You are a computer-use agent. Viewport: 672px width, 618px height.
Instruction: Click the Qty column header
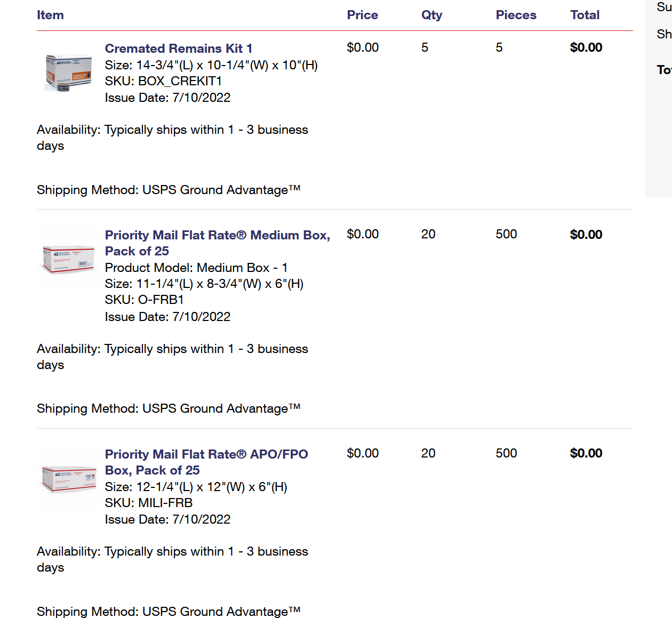pos(431,15)
